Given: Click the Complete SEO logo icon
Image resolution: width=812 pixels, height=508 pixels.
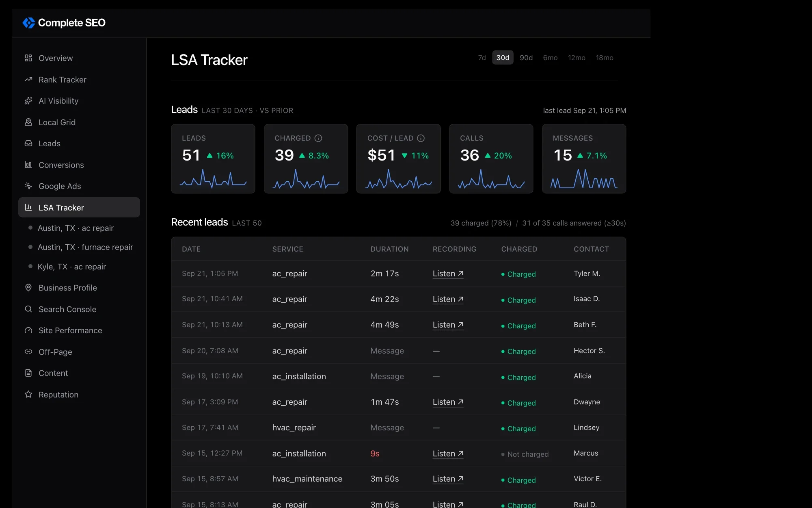Looking at the screenshot, I should (x=28, y=23).
